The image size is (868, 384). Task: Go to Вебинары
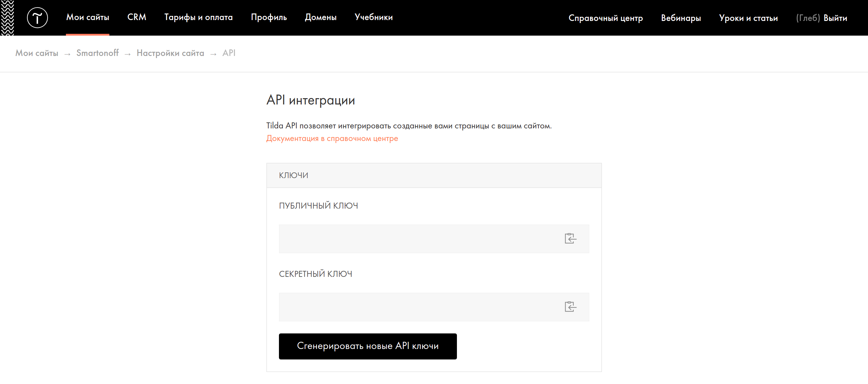681,18
